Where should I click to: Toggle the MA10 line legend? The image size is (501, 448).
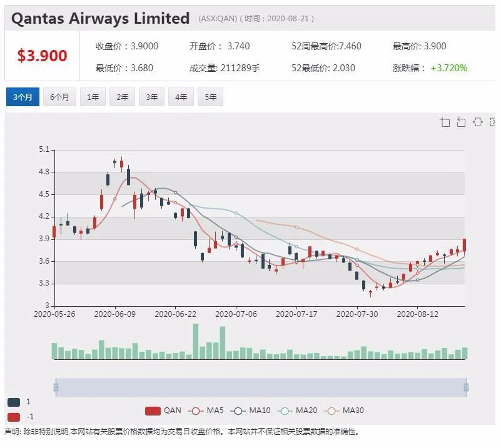[250, 411]
